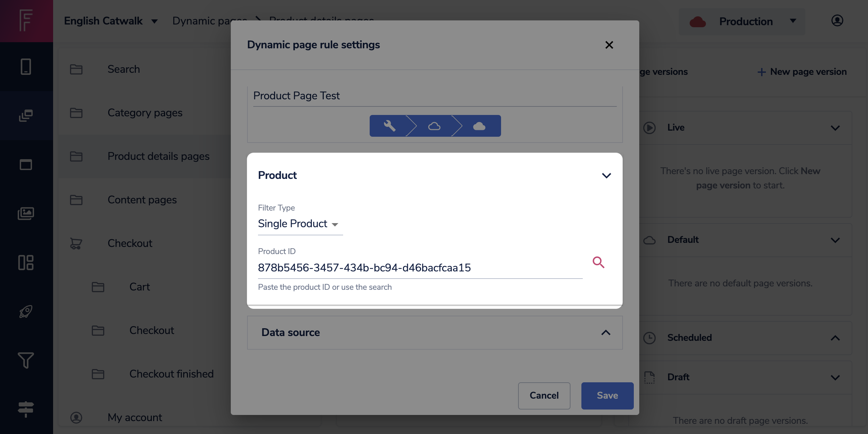Select the outlined cloud staging stage
Image resolution: width=868 pixels, height=434 pixels.
click(x=434, y=126)
